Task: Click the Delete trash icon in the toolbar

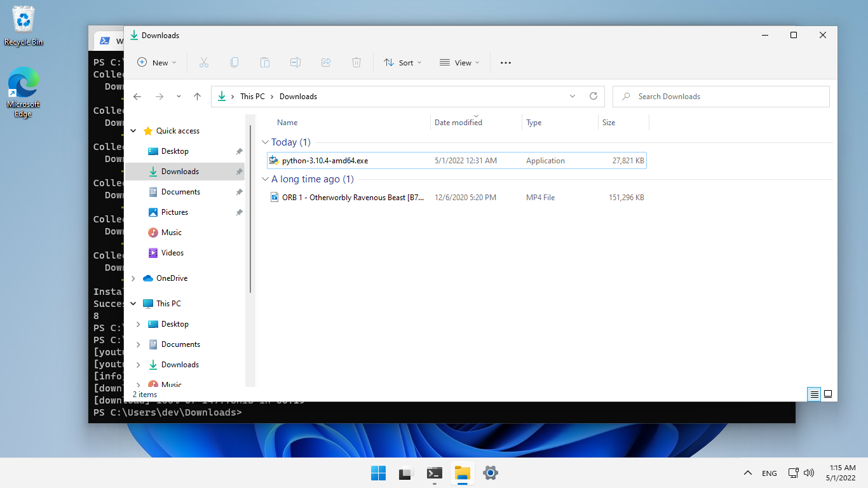Action: point(356,62)
